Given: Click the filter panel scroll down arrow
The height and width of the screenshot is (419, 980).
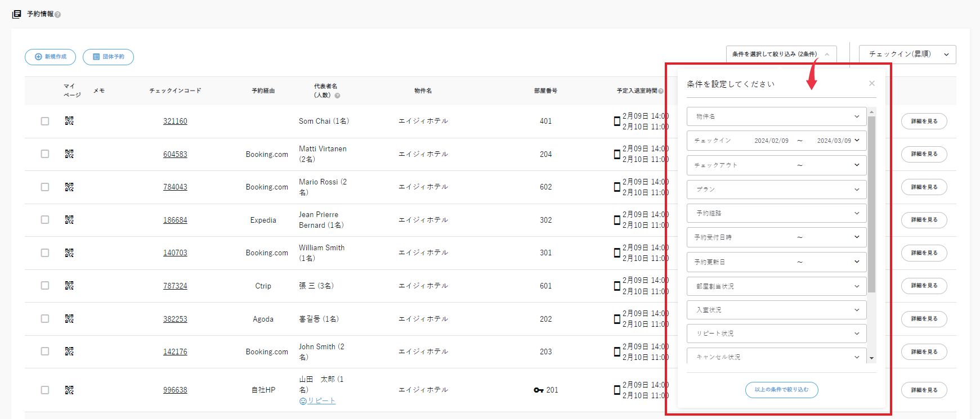Looking at the screenshot, I should pyautogui.click(x=871, y=358).
